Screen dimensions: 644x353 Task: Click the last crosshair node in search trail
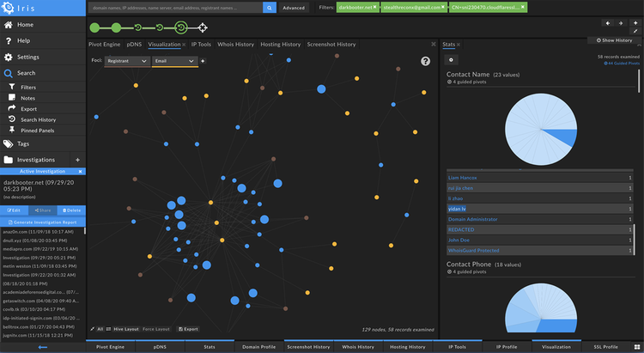click(x=202, y=27)
